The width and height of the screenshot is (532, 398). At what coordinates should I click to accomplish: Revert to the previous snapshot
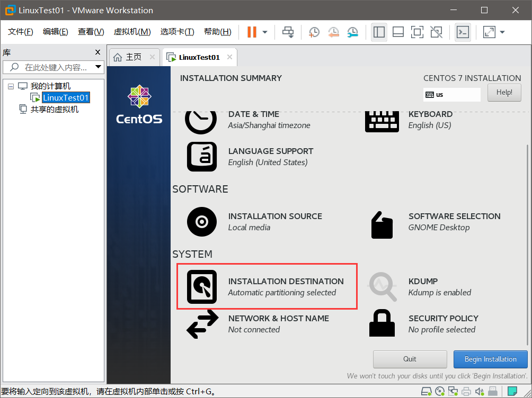[x=333, y=32]
